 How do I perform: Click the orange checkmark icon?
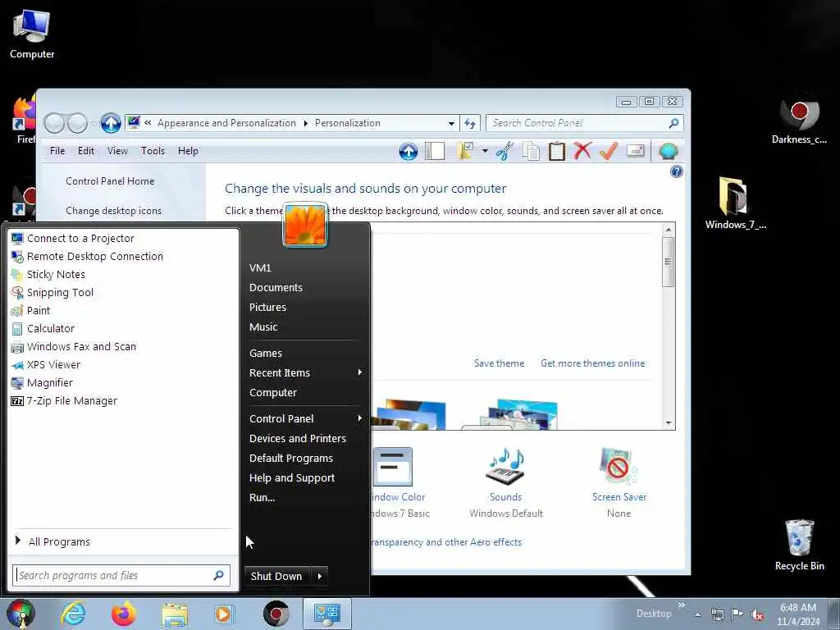pos(608,151)
